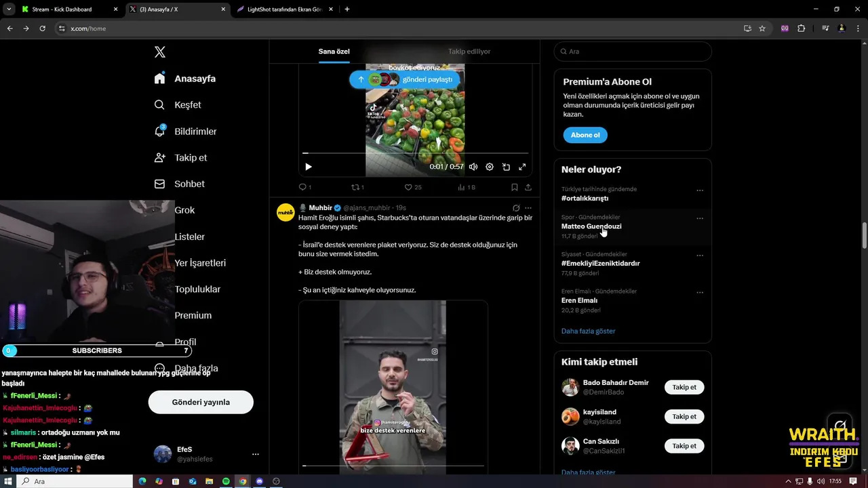Mute the video via the speaker icon
The image size is (868, 488).
(x=473, y=167)
